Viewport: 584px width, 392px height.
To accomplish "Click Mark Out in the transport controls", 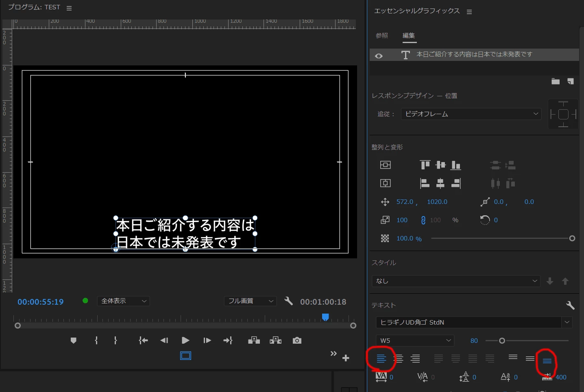I will pos(115,340).
